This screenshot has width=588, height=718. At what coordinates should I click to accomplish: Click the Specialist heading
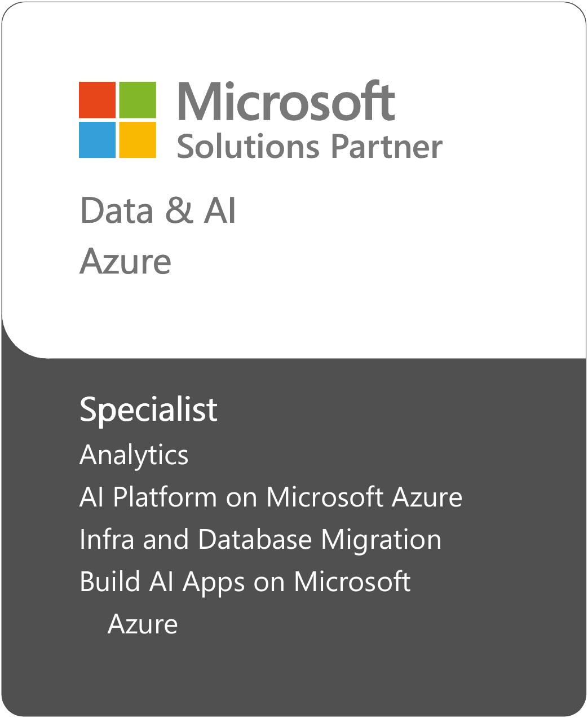tap(148, 409)
